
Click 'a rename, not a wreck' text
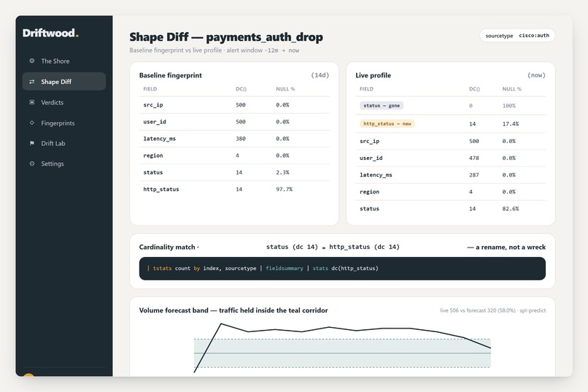point(506,247)
